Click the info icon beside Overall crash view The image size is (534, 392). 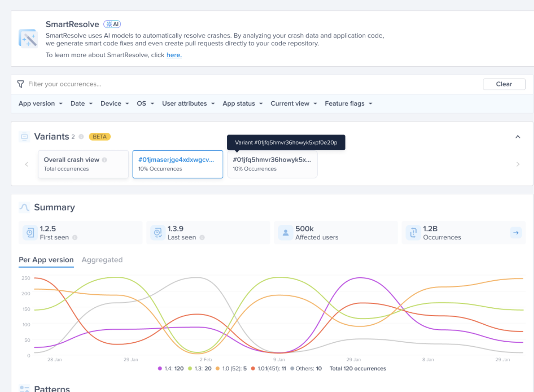(104, 160)
